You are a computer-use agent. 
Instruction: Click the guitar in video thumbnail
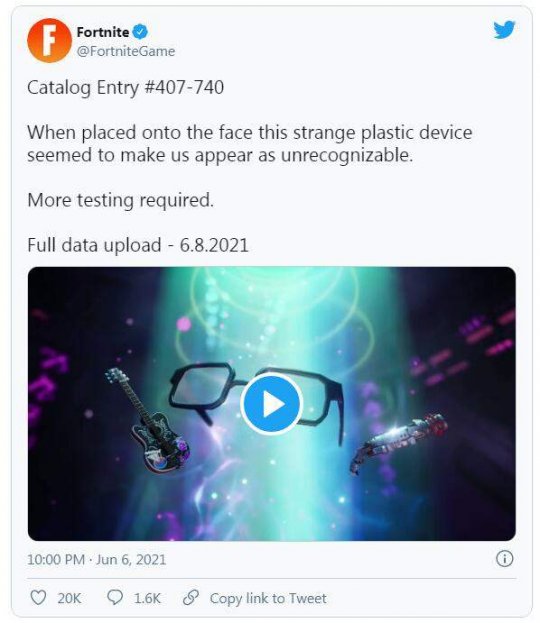click(x=149, y=421)
